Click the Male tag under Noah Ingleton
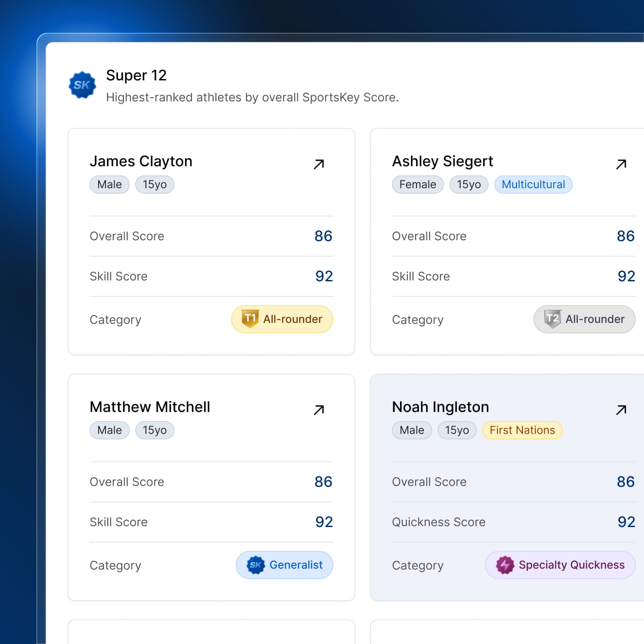This screenshot has height=644, width=644. coord(412,430)
